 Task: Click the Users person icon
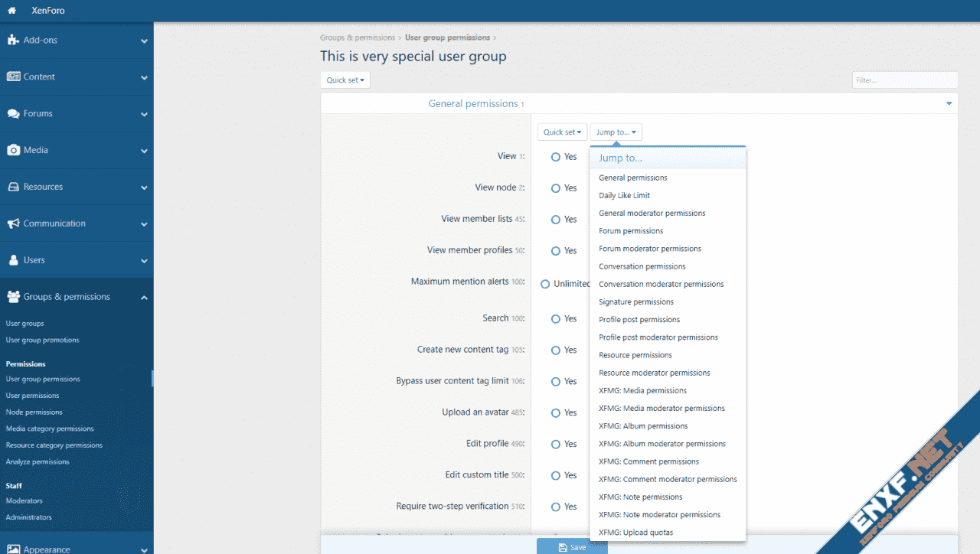13,261
